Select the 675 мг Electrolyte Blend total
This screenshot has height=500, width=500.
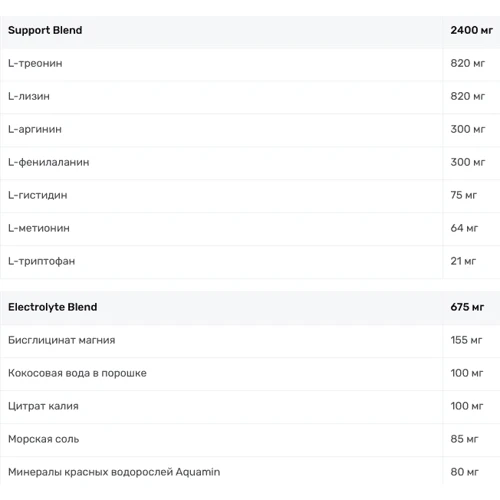[467, 307]
